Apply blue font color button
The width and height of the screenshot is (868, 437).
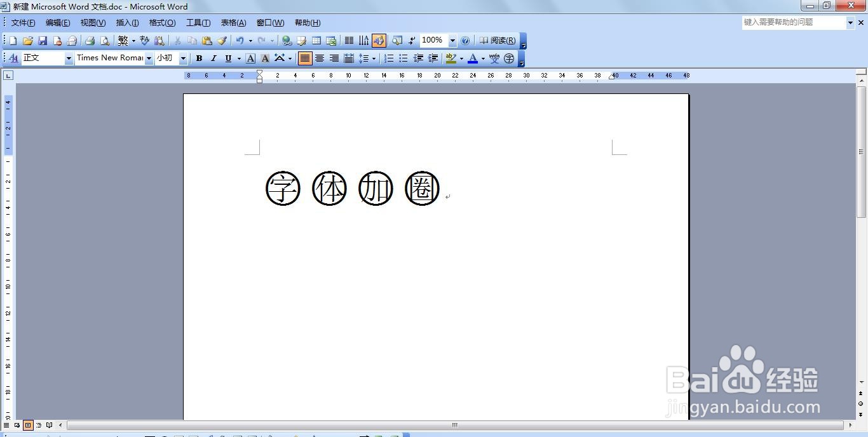[x=473, y=58]
